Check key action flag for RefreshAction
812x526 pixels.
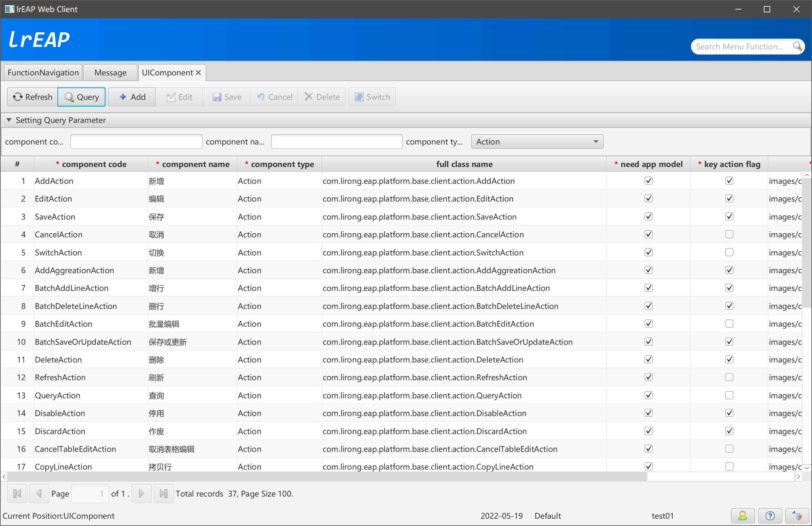click(x=729, y=377)
